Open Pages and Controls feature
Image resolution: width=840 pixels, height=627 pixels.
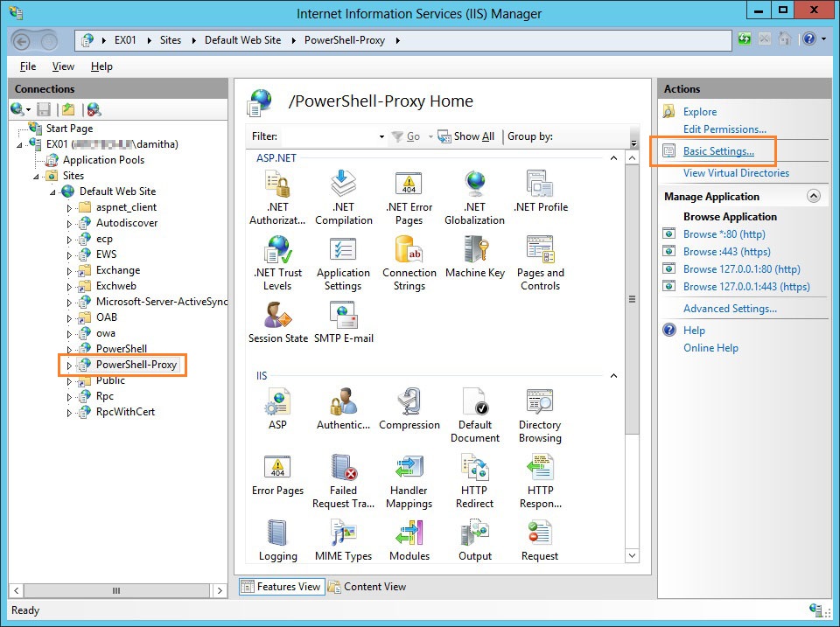(x=541, y=263)
